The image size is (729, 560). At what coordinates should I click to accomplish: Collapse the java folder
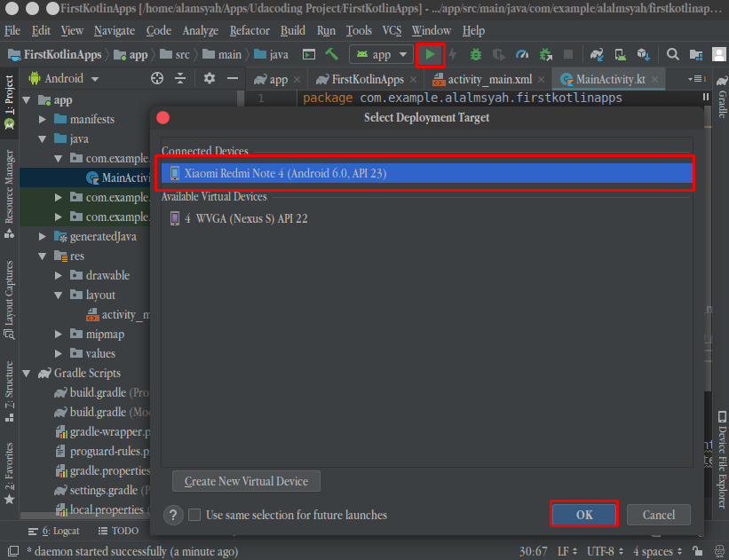tap(43, 139)
